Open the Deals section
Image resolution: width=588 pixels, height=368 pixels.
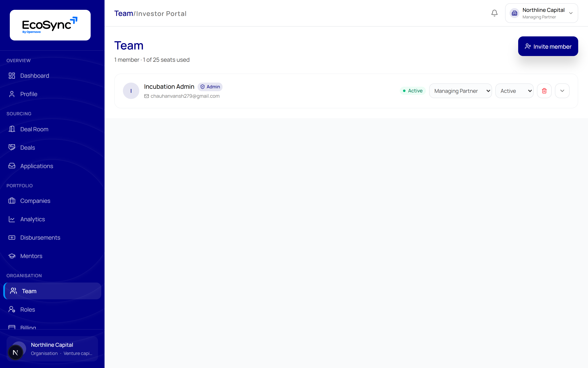52,147
